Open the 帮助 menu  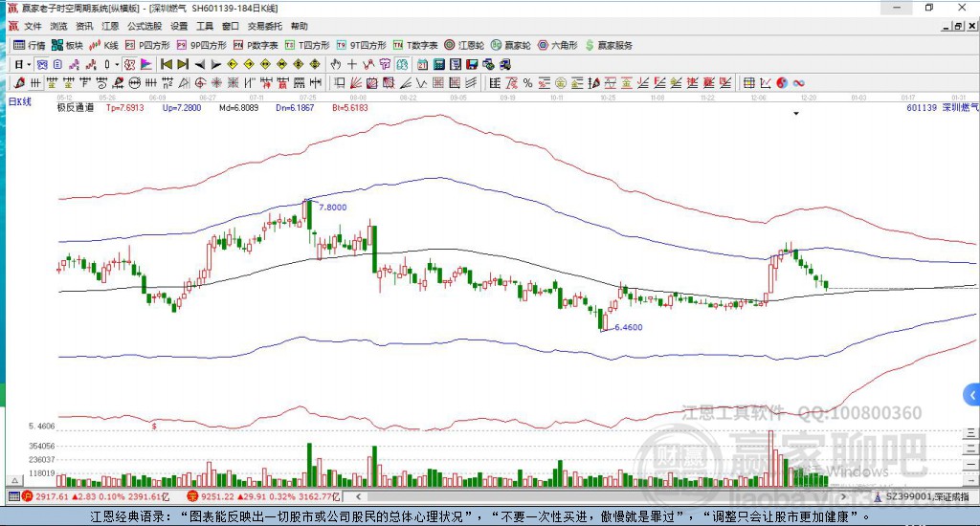tap(299, 26)
